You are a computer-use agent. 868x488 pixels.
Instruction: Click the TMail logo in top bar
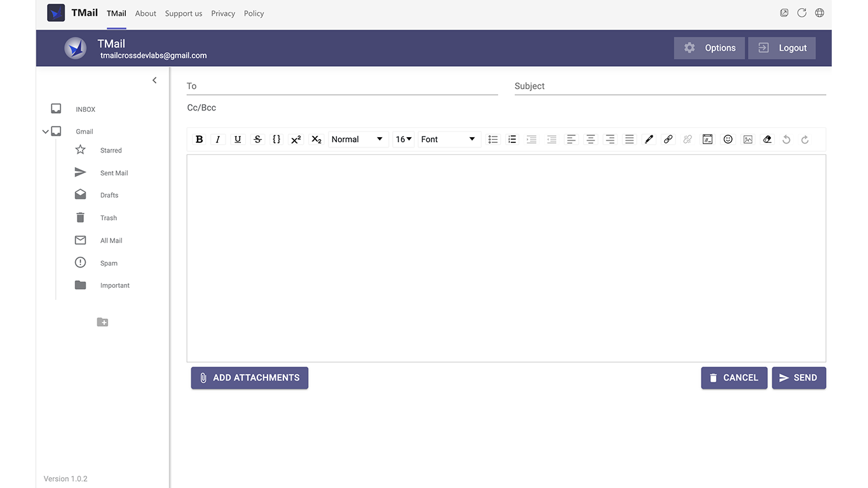(56, 13)
